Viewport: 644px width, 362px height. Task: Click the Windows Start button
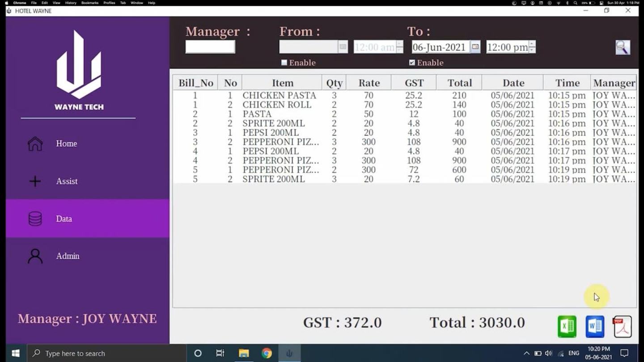(x=15, y=353)
